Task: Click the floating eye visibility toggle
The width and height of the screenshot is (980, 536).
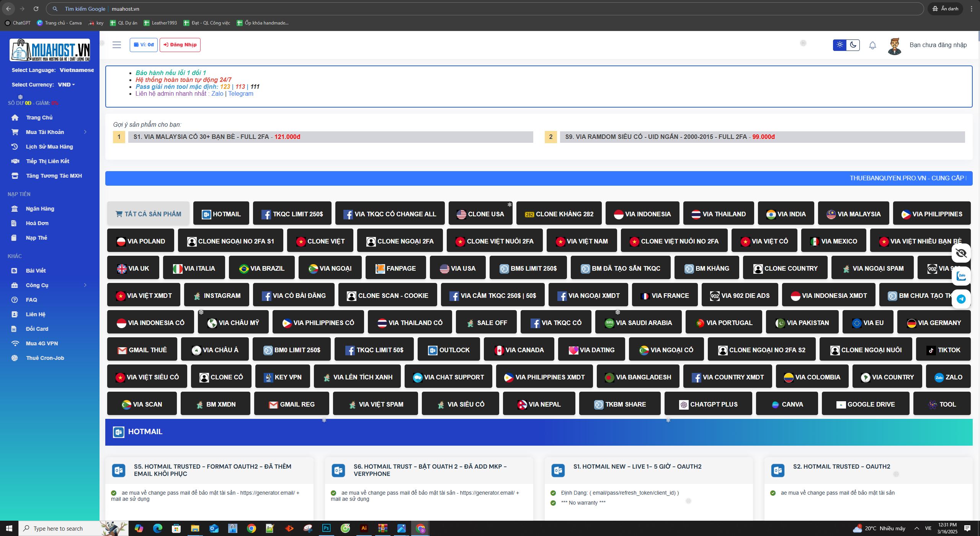Action: 962,253
